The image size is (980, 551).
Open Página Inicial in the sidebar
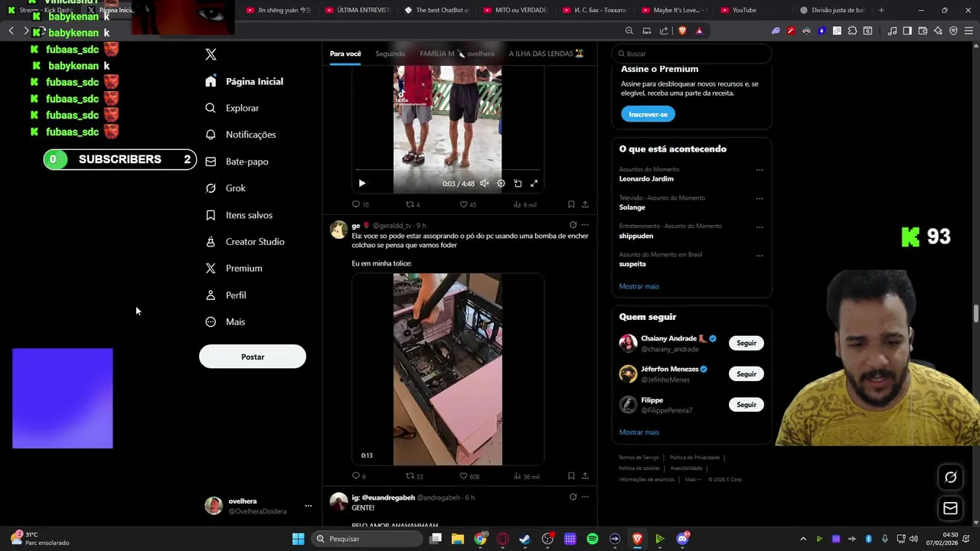click(x=245, y=81)
